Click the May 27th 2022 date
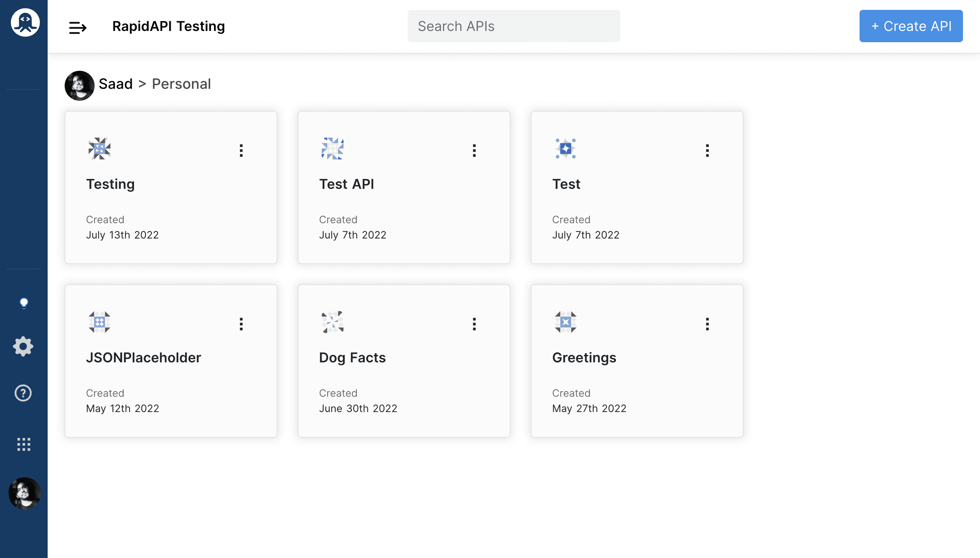This screenshot has width=980, height=558. (589, 409)
